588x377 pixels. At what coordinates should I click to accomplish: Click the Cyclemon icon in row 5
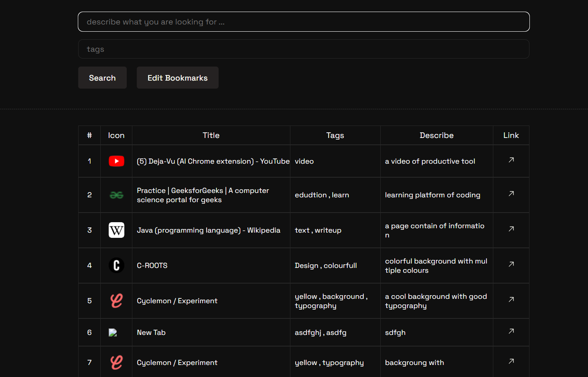click(116, 301)
